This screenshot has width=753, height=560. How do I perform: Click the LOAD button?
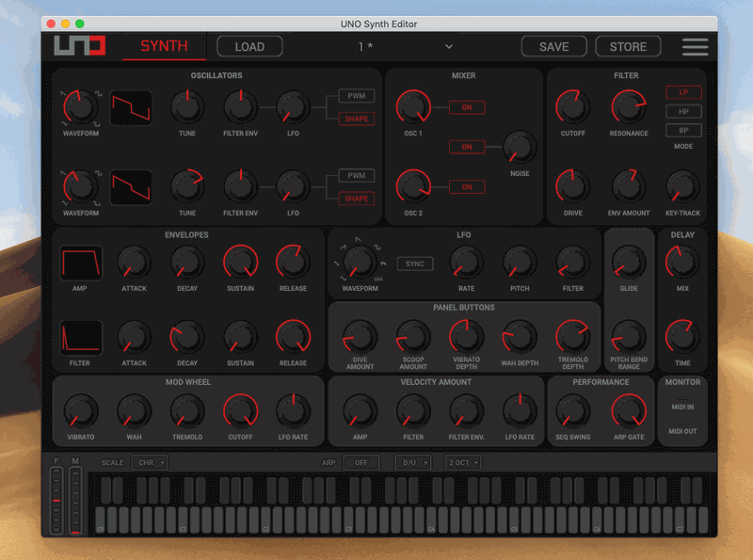(249, 46)
